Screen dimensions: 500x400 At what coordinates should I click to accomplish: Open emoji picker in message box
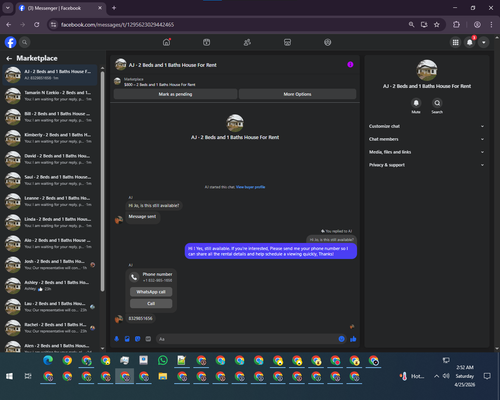tap(341, 339)
